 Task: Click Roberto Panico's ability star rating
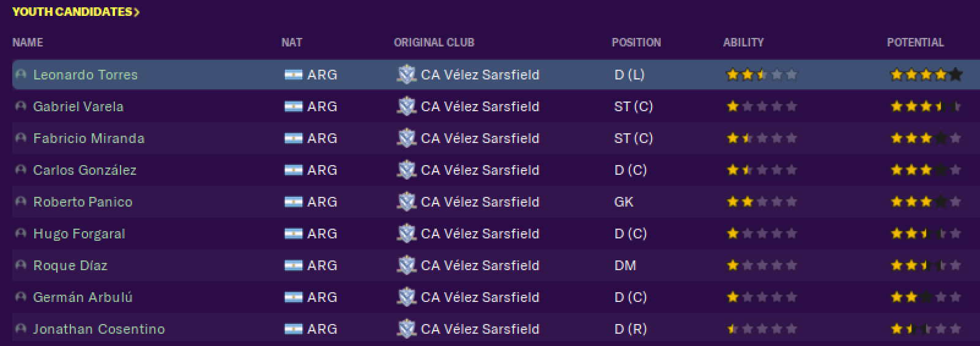pos(762,202)
